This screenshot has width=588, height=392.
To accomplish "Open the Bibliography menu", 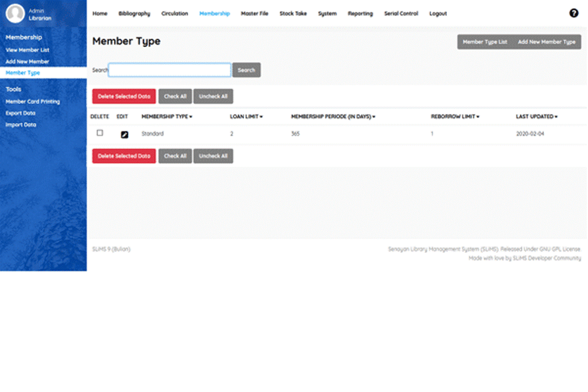I will [134, 13].
